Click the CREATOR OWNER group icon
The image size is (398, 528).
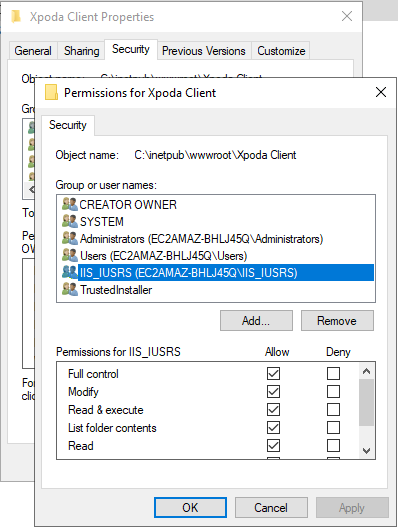(x=70, y=204)
